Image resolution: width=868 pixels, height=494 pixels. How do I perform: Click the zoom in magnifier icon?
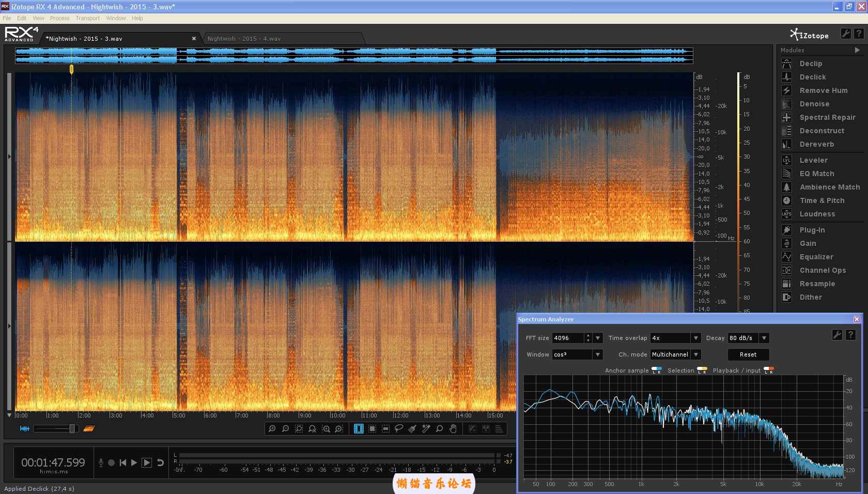pyautogui.click(x=272, y=429)
